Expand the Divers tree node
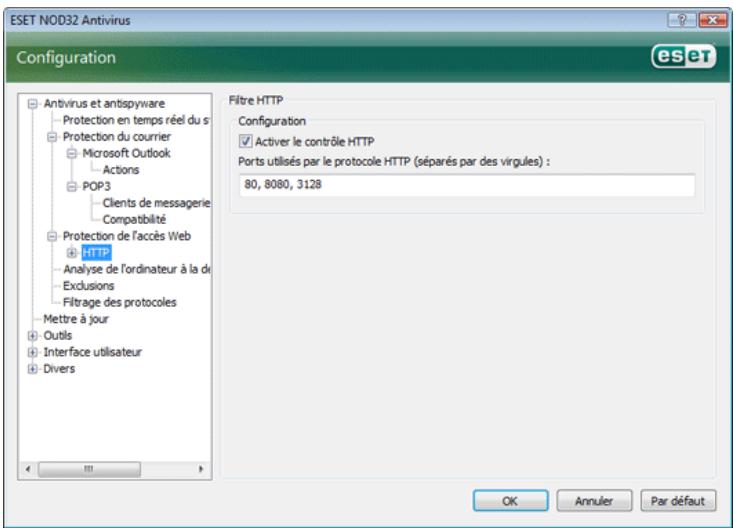The height and width of the screenshot is (528, 734). click(32, 369)
